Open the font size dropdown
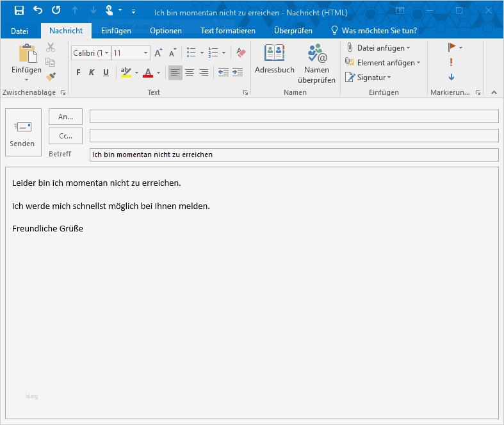The height and width of the screenshot is (425, 504). point(146,53)
